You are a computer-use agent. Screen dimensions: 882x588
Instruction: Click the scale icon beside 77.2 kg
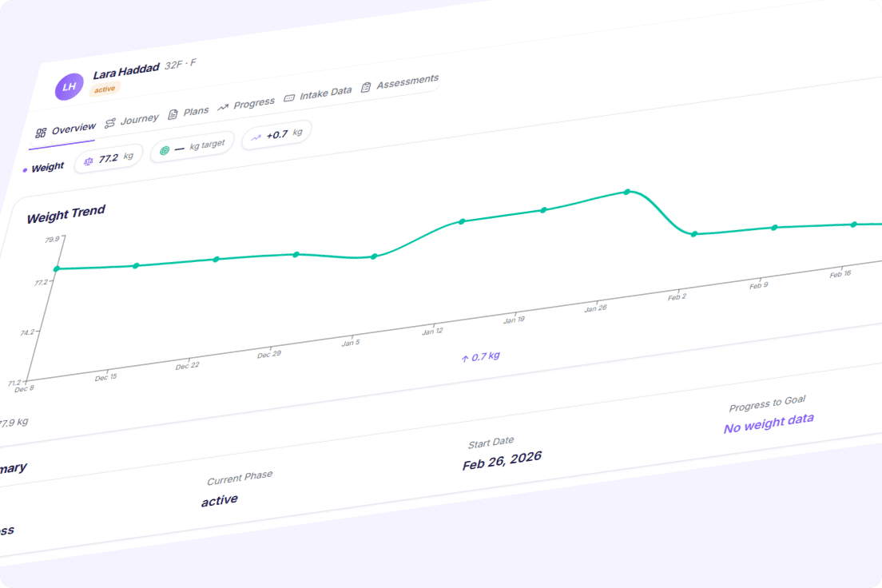tap(89, 161)
